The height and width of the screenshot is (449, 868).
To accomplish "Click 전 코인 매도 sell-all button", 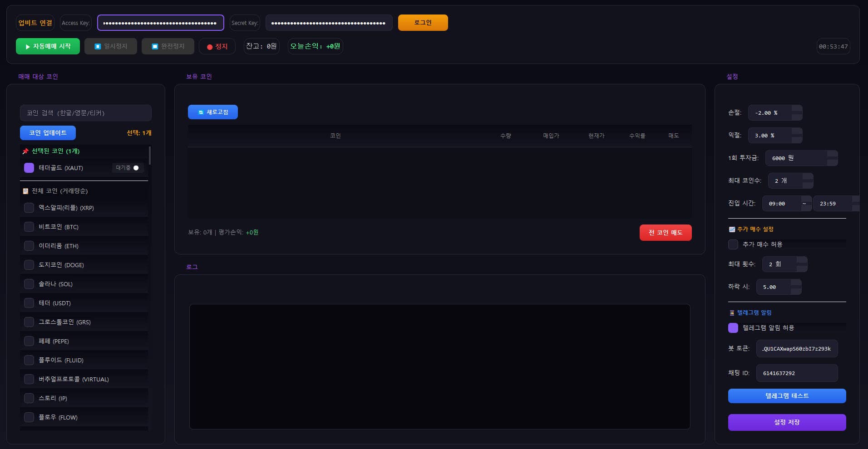I will pos(665,233).
